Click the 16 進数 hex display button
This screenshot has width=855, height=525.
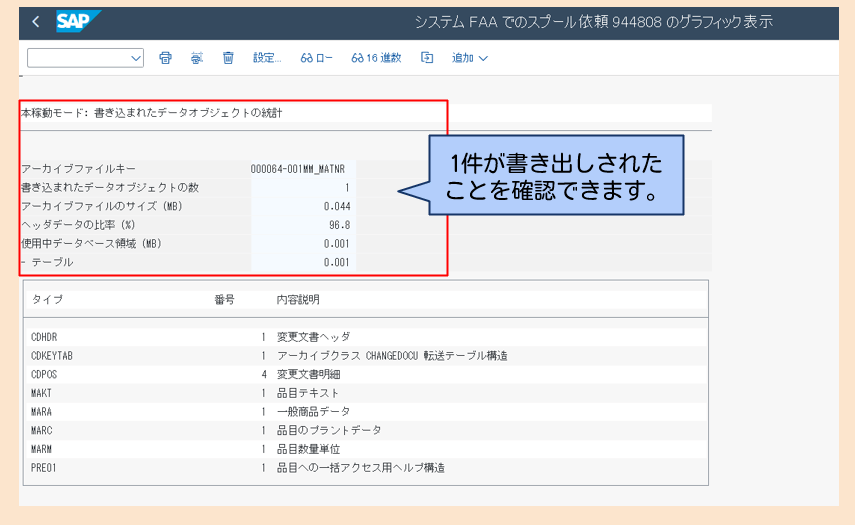coord(376,58)
